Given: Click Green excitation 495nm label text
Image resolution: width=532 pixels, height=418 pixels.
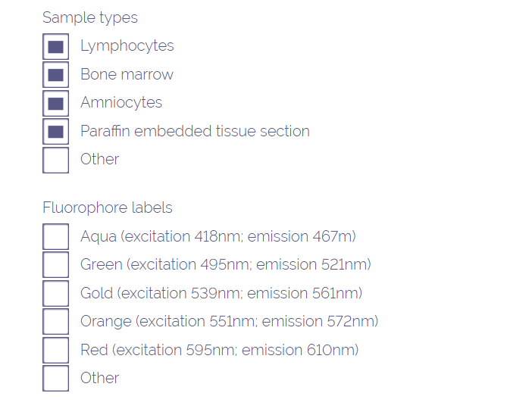Looking at the screenshot, I should point(225,265).
